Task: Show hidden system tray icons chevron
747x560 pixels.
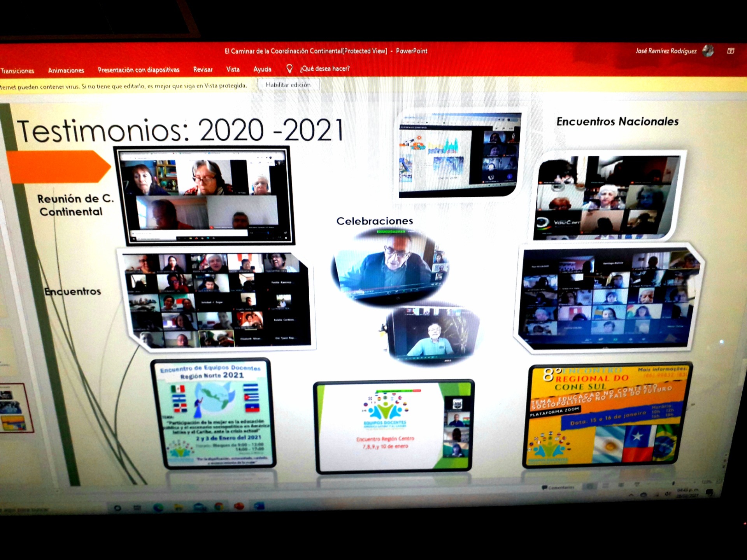Action: 631,495
